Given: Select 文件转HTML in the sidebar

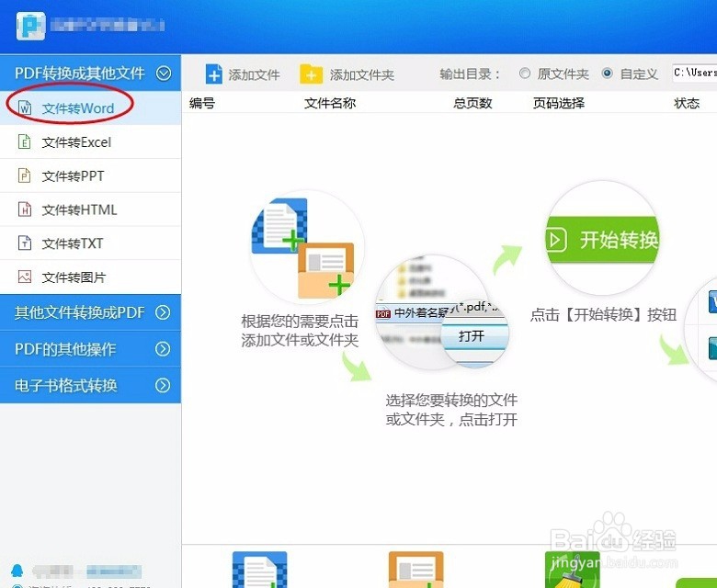Looking at the screenshot, I should (x=90, y=209).
